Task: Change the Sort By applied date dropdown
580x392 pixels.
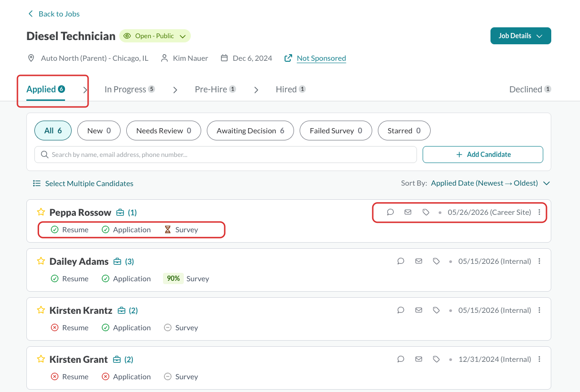Action: click(x=490, y=183)
